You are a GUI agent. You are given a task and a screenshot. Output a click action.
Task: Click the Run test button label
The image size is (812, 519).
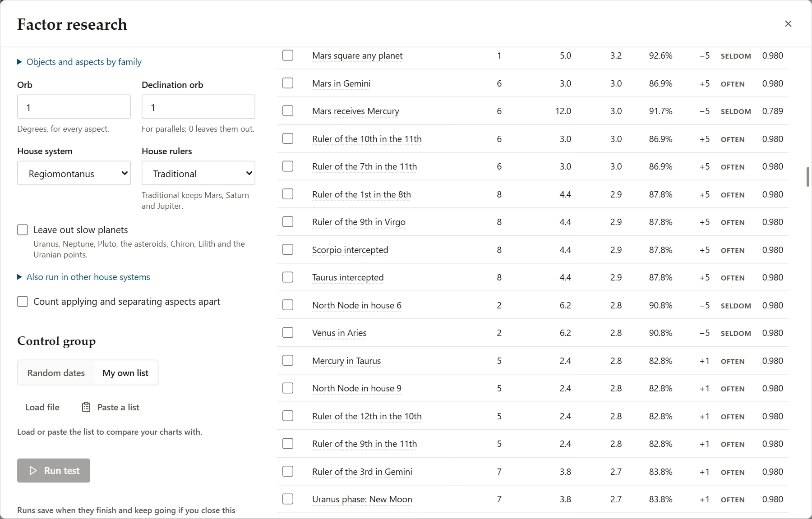(62, 471)
